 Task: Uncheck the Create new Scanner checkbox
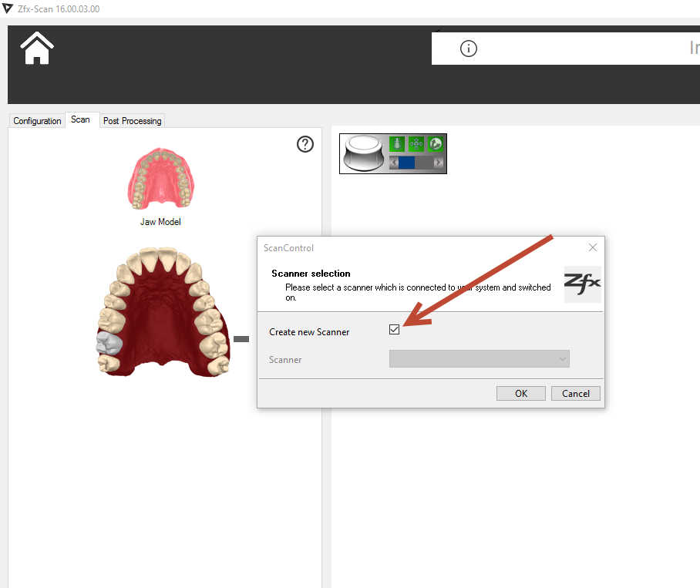[x=395, y=330]
